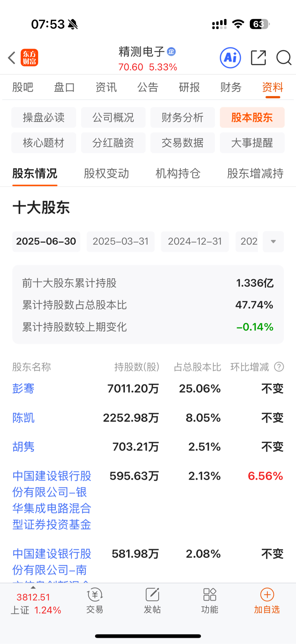Open shareholder 陈凯 link

pyautogui.click(x=24, y=418)
